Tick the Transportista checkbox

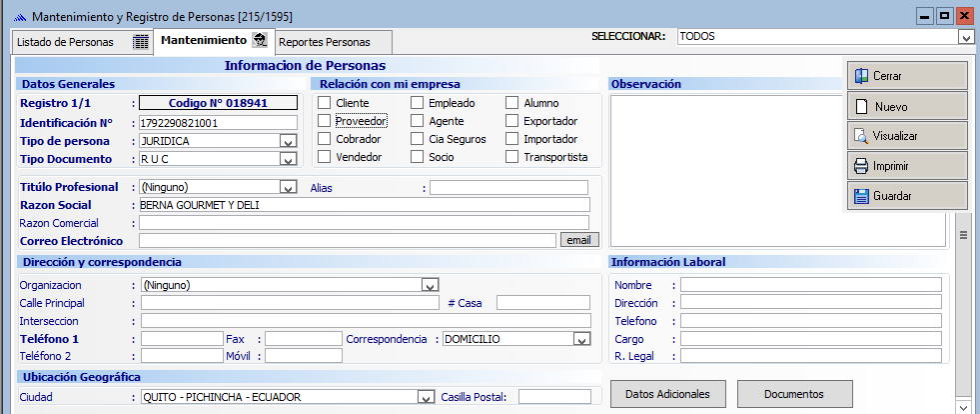point(512,157)
